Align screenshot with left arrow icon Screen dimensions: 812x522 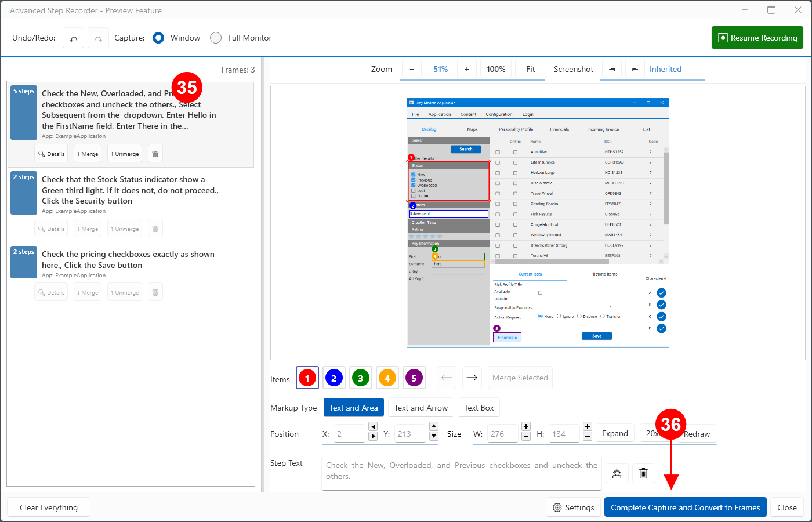pos(611,69)
